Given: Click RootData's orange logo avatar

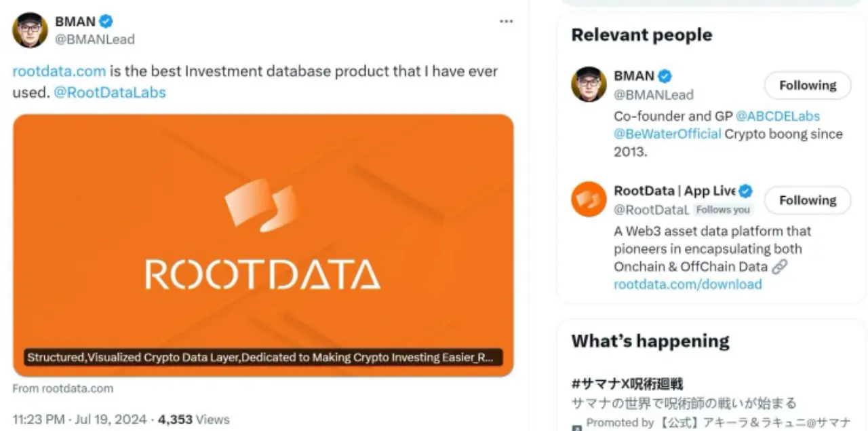Looking at the screenshot, I should tap(589, 199).
